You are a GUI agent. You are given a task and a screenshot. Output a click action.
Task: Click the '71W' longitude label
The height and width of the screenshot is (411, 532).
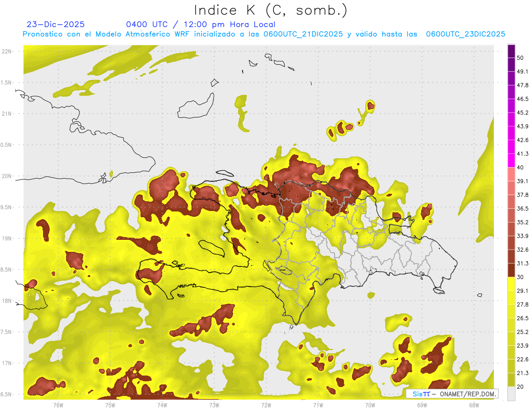click(x=318, y=405)
